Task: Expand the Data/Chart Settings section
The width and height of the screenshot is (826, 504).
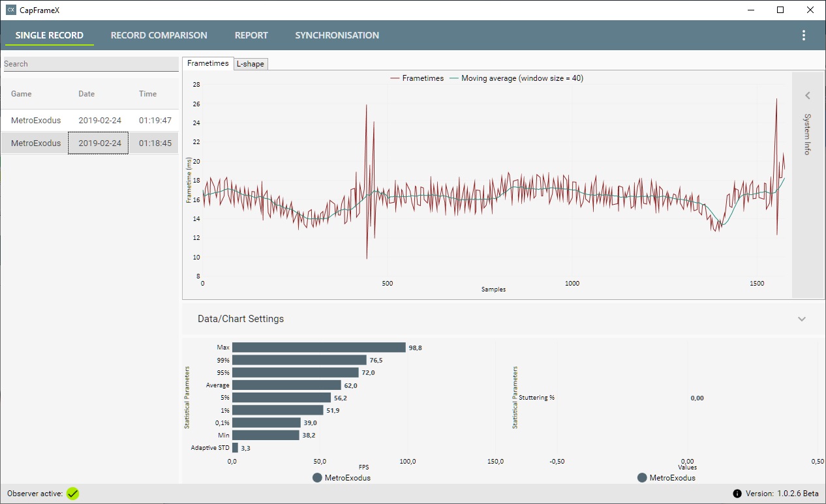Action: [x=802, y=319]
